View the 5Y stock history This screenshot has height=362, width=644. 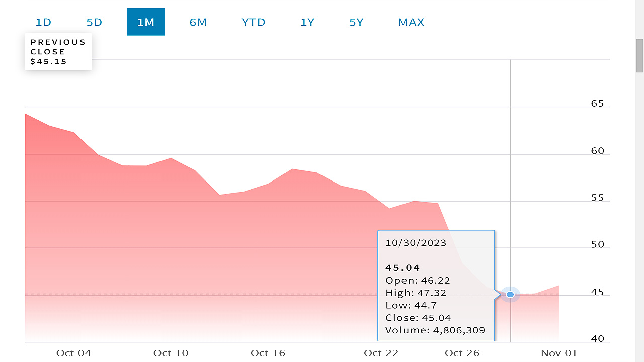356,22
